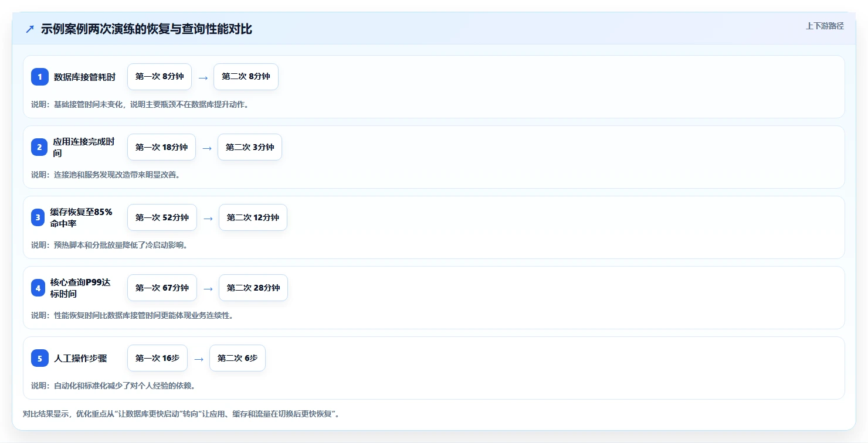Click step number 4 badge

coord(38,288)
